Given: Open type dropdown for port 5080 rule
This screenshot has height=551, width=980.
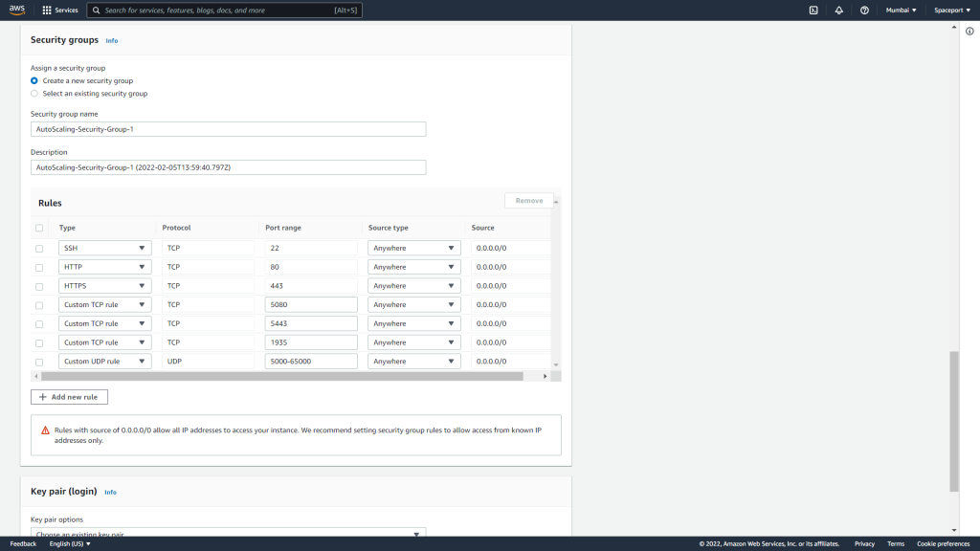Looking at the screenshot, I should [x=105, y=305].
